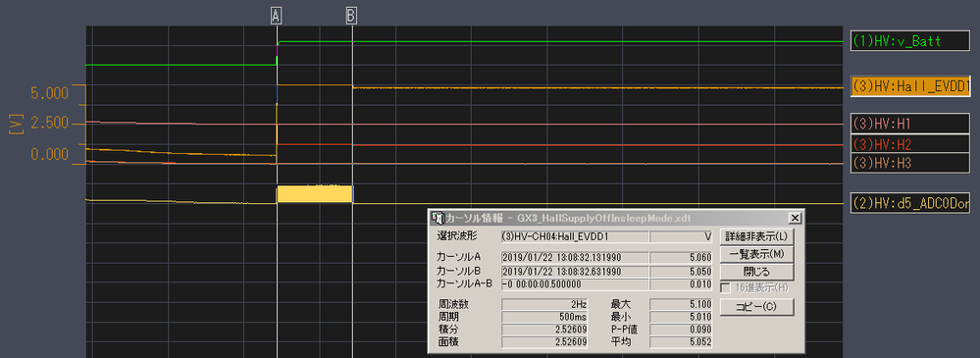Click the カーソルA-B time difference field
Screen dimensions: 980x358
click(x=575, y=284)
